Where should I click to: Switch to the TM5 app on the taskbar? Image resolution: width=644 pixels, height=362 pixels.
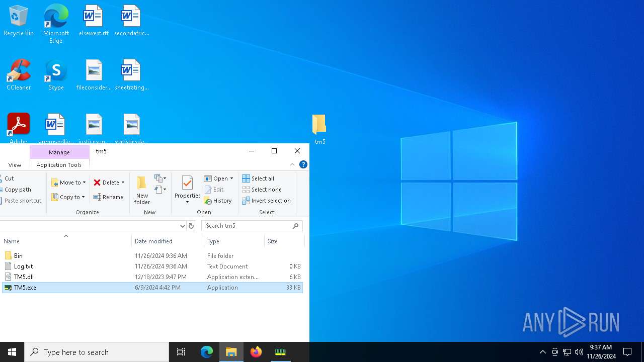coord(280,352)
